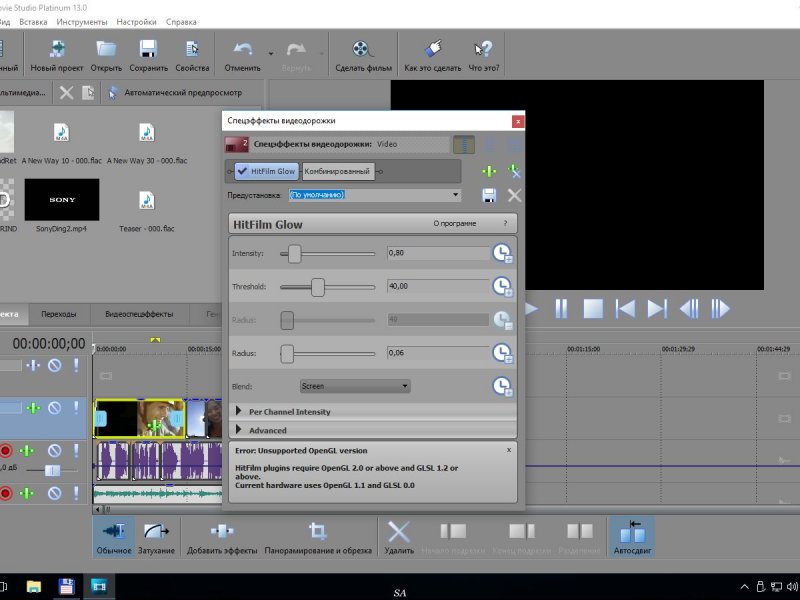The height and width of the screenshot is (600, 800).
Task: Mute the highlighted video track
Action: click(55, 408)
